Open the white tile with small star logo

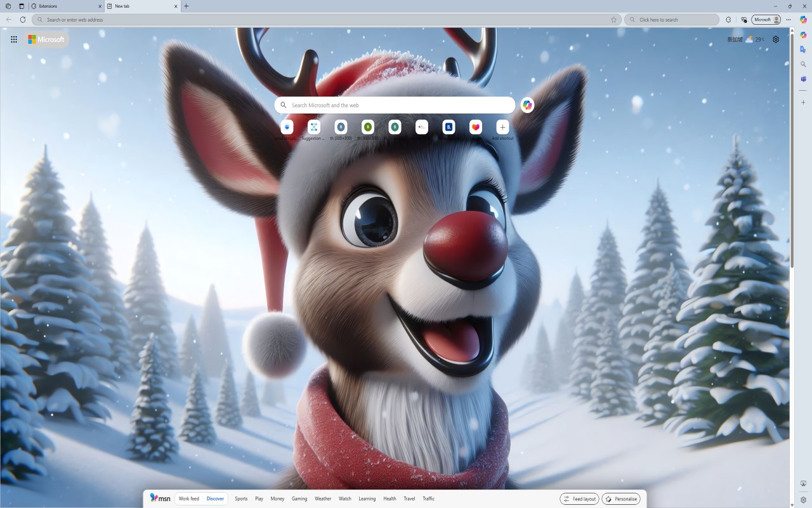422,130
